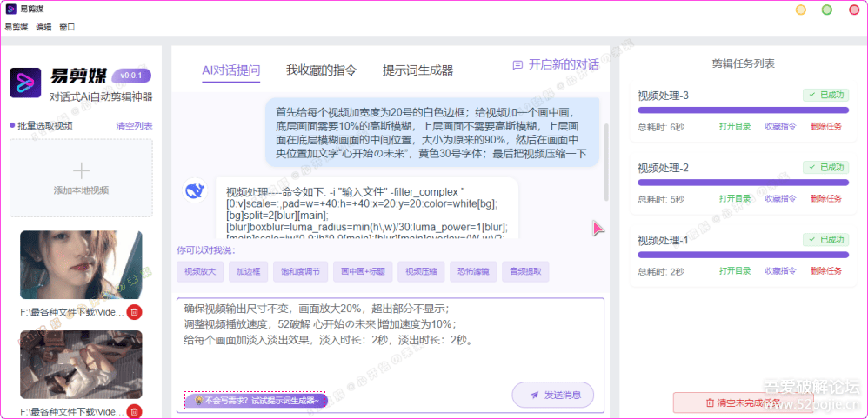Click the green maximize window button

pos(826,10)
